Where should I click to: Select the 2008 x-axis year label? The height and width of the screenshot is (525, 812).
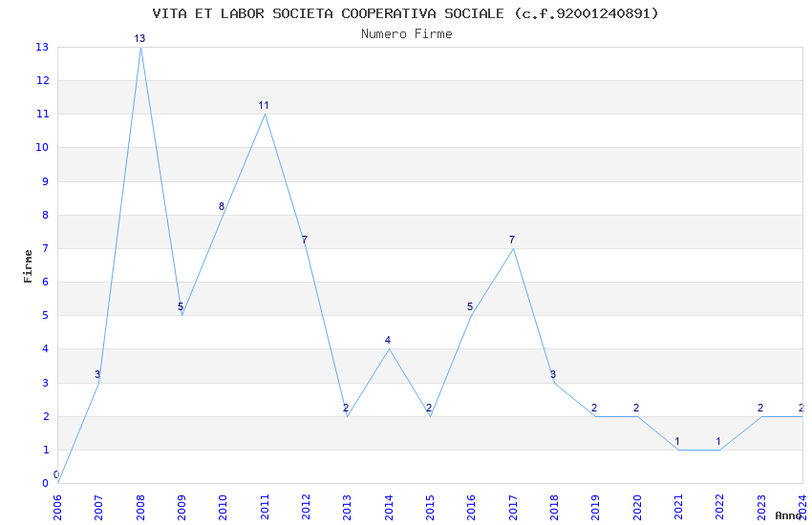click(140, 508)
